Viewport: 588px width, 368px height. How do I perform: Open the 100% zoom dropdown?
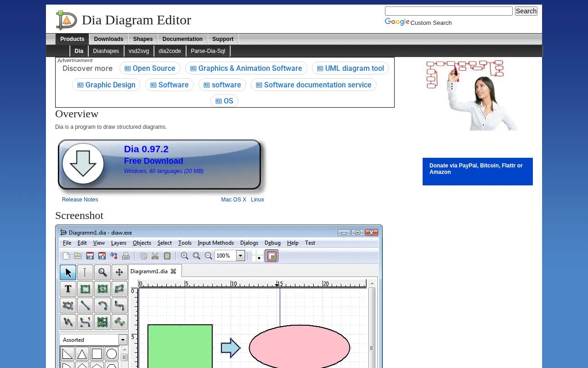point(240,256)
